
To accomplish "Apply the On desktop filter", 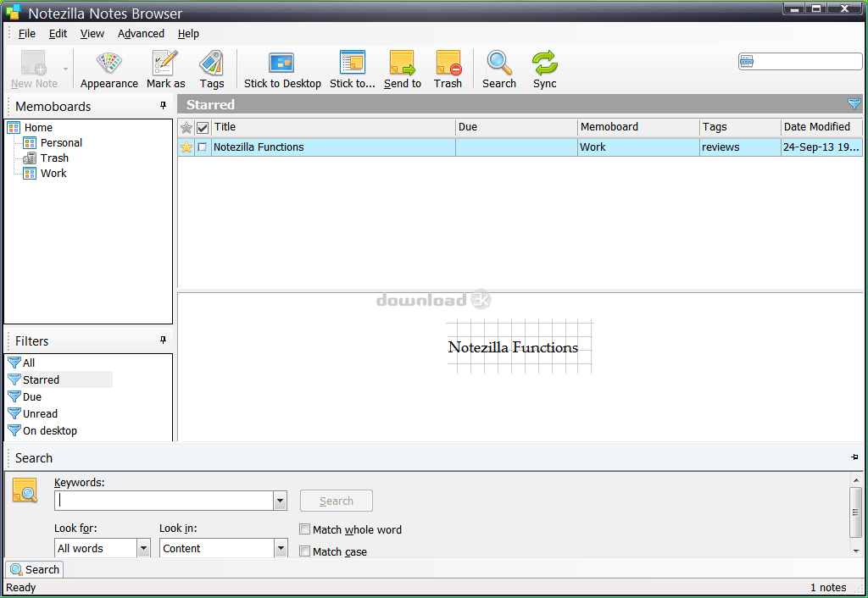I will pos(49,431).
